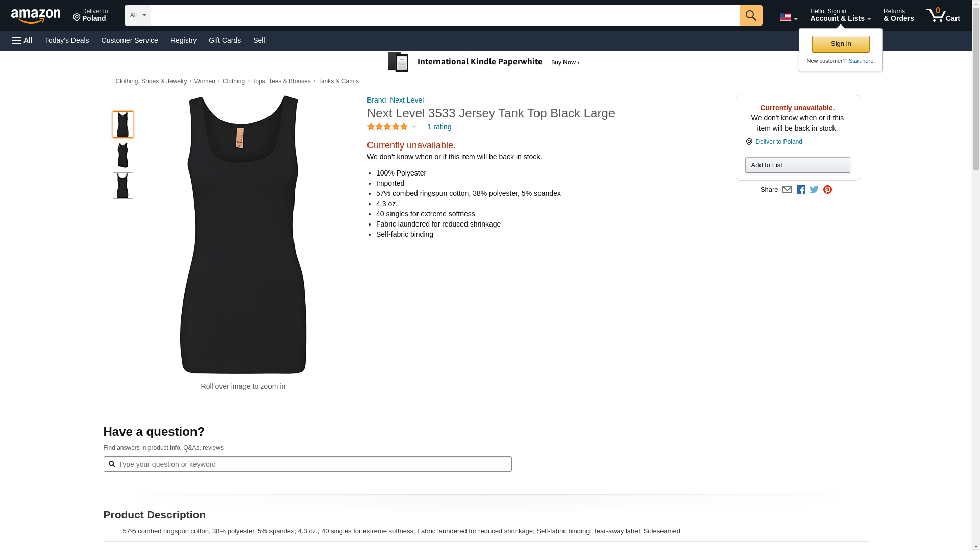
Task: Click the Add to List button
Action: click(797, 165)
